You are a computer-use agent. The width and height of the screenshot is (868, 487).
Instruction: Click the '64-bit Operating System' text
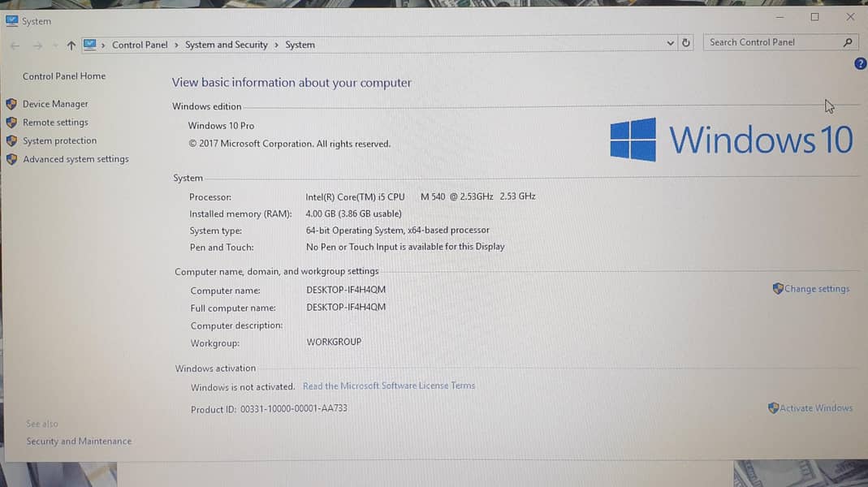coord(355,231)
